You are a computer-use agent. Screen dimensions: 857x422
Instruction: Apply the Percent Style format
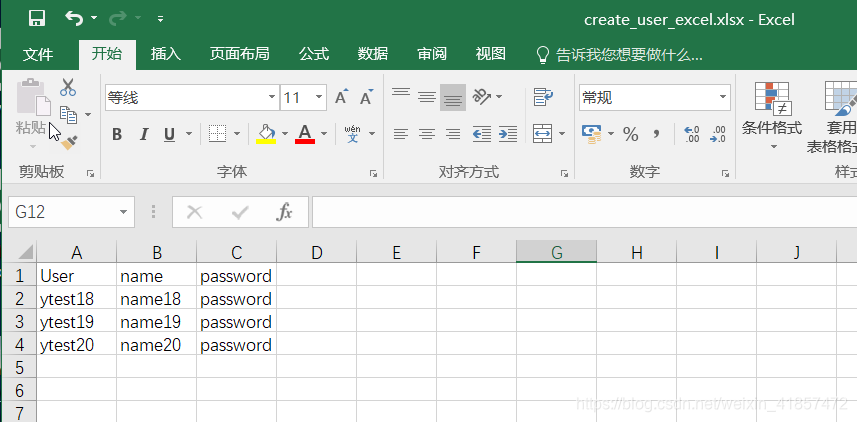(x=631, y=134)
